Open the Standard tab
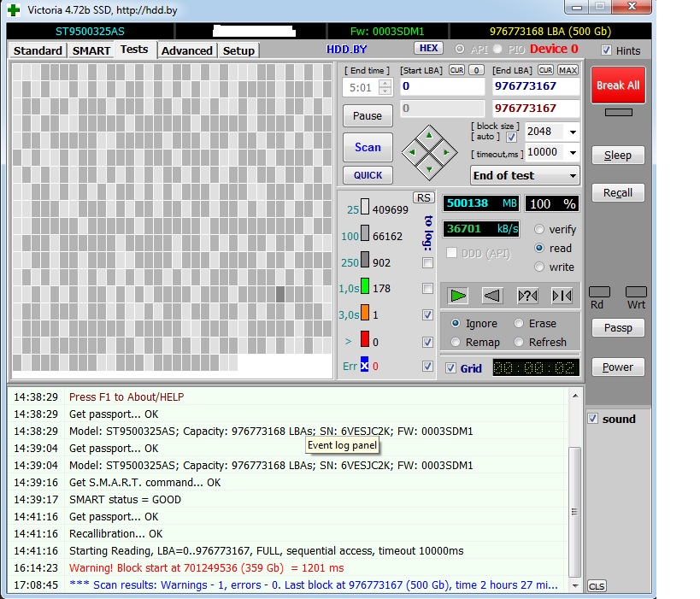 click(x=38, y=50)
